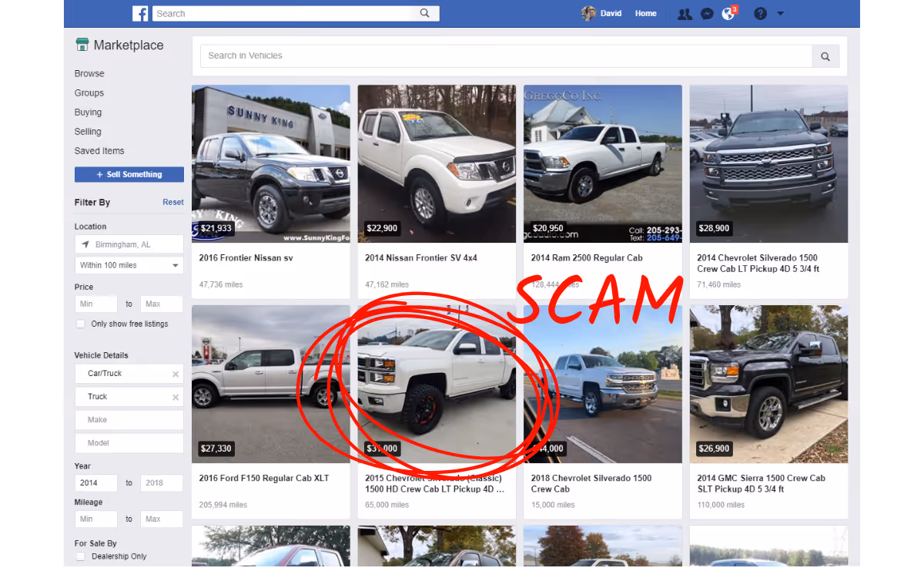Click the Marketplace heading text

pyautogui.click(x=129, y=45)
